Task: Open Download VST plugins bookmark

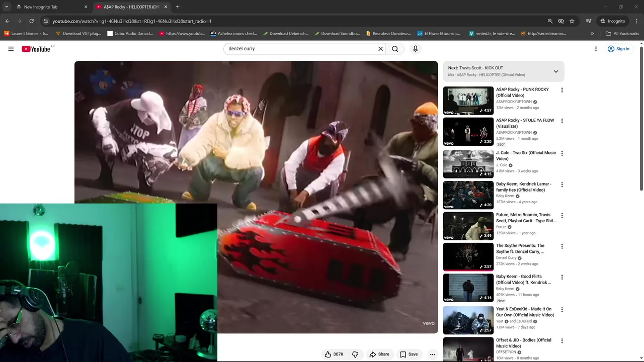Action: (x=78, y=34)
